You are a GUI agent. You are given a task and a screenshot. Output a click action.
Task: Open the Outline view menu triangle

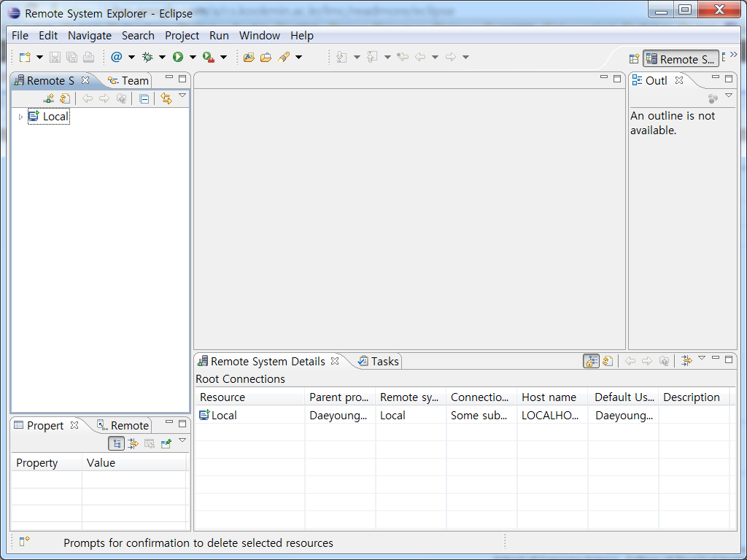coord(729,96)
